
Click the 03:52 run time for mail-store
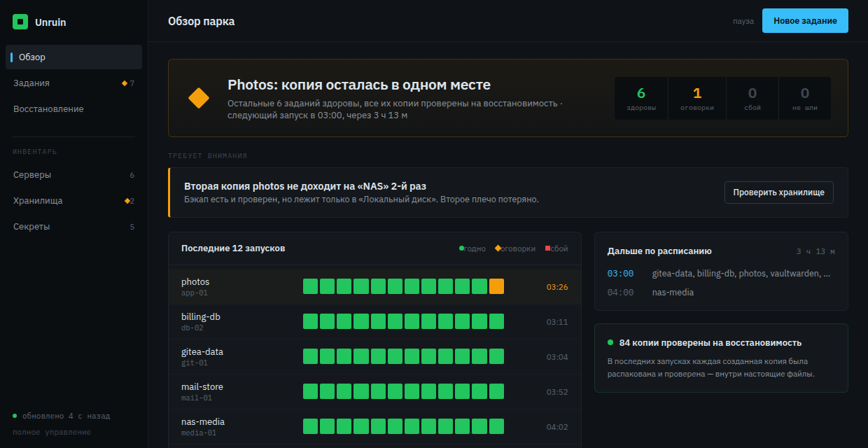(557, 392)
